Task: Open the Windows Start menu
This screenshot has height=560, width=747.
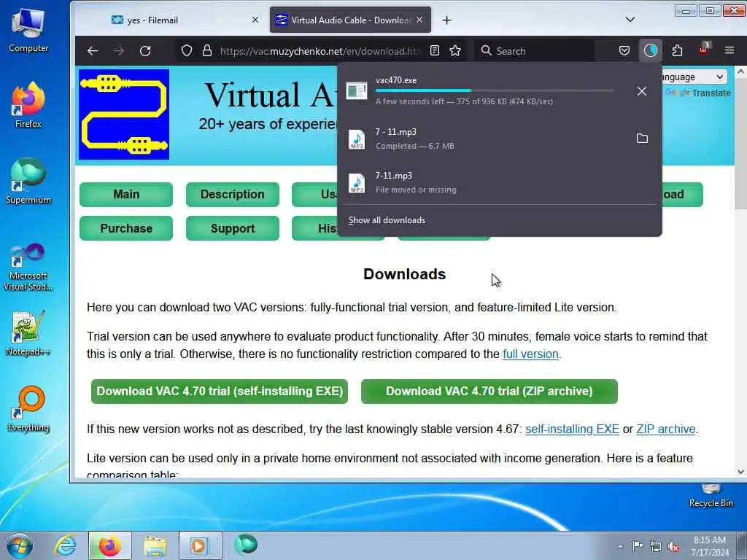Action: [20, 545]
